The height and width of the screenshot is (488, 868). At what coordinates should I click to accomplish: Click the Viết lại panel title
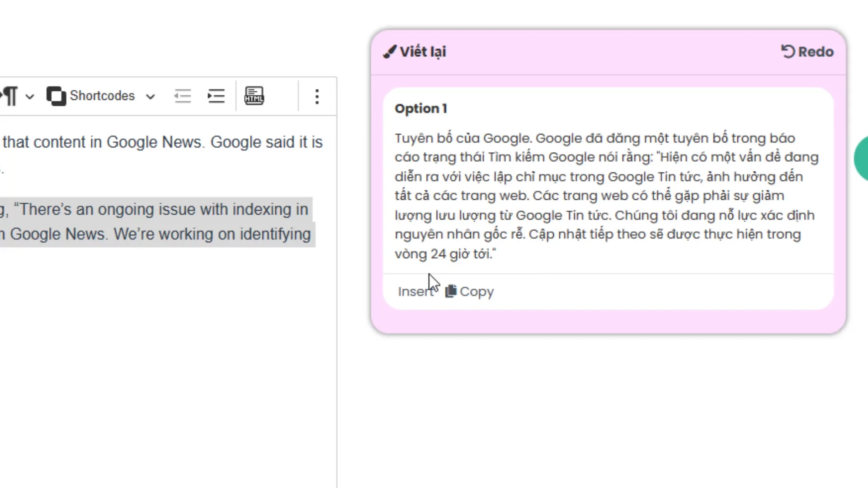point(423,52)
